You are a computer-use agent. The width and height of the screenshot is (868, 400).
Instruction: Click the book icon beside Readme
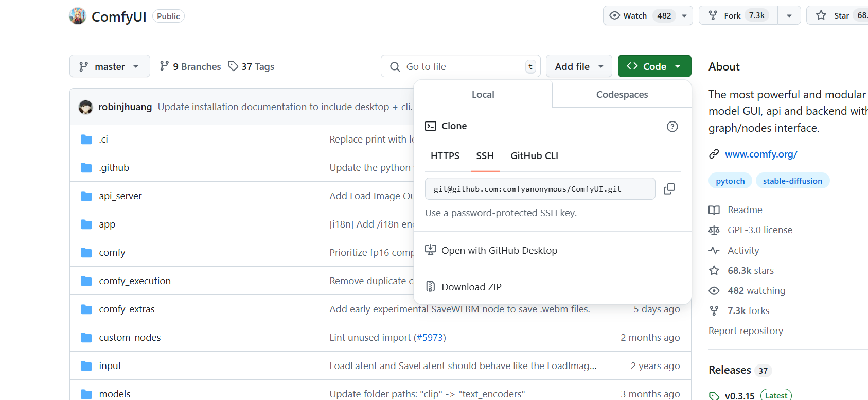714,210
